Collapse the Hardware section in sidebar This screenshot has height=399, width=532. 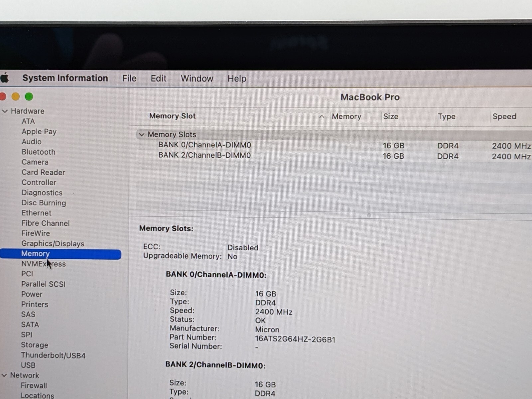point(5,111)
